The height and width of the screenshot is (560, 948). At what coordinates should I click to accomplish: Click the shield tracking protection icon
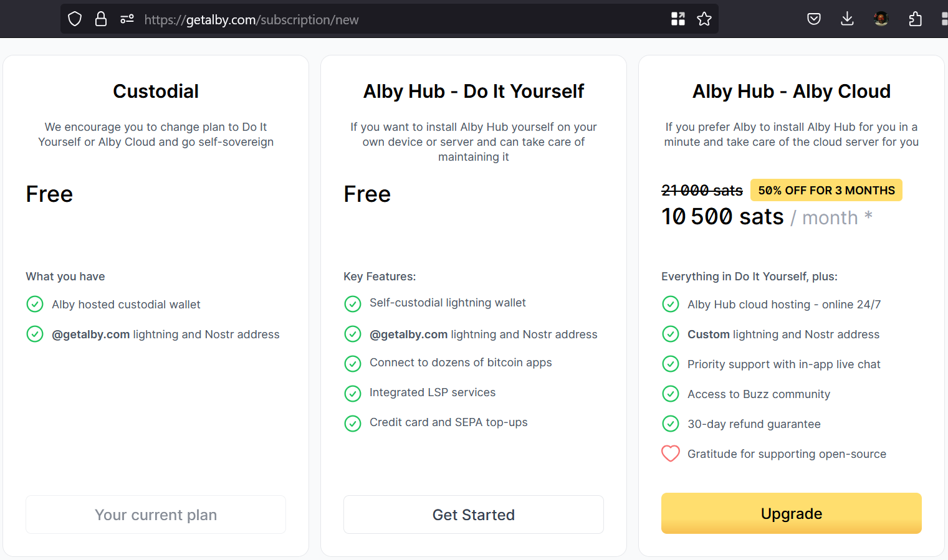point(75,19)
